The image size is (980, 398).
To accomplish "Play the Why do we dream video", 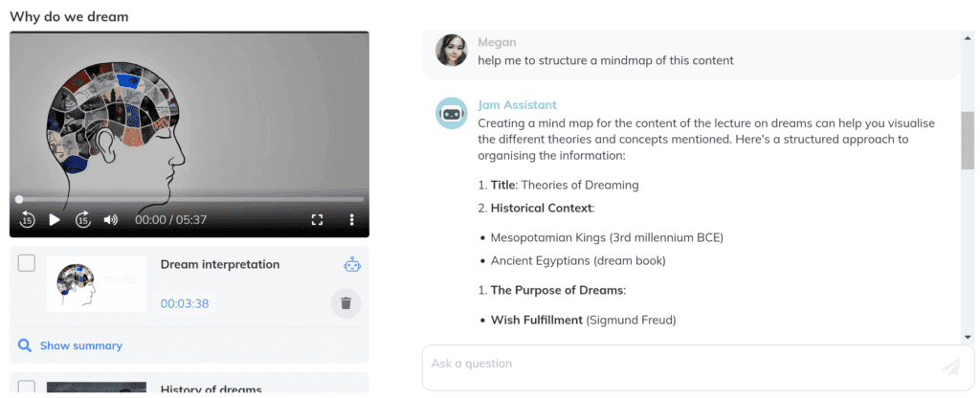I will (x=55, y=220).
